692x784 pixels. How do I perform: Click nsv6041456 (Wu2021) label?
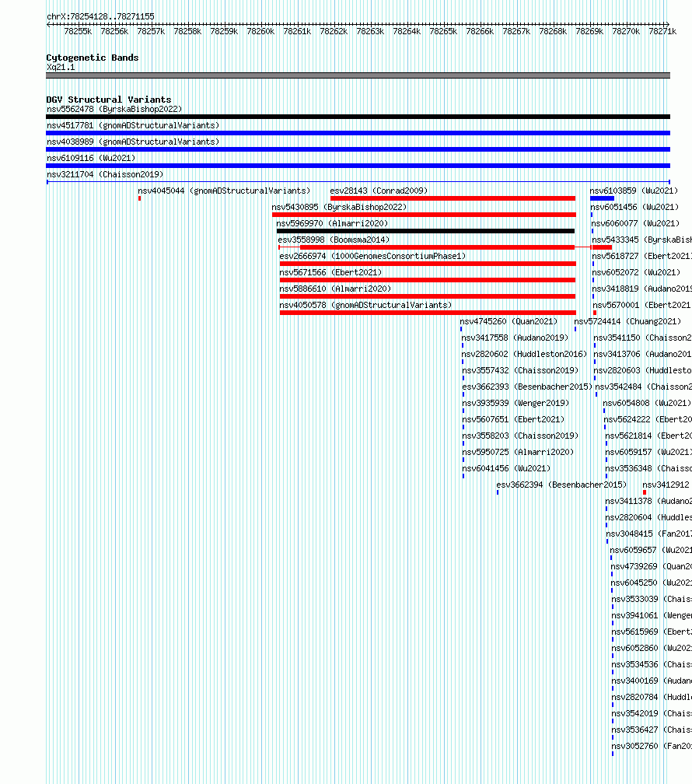506,468
